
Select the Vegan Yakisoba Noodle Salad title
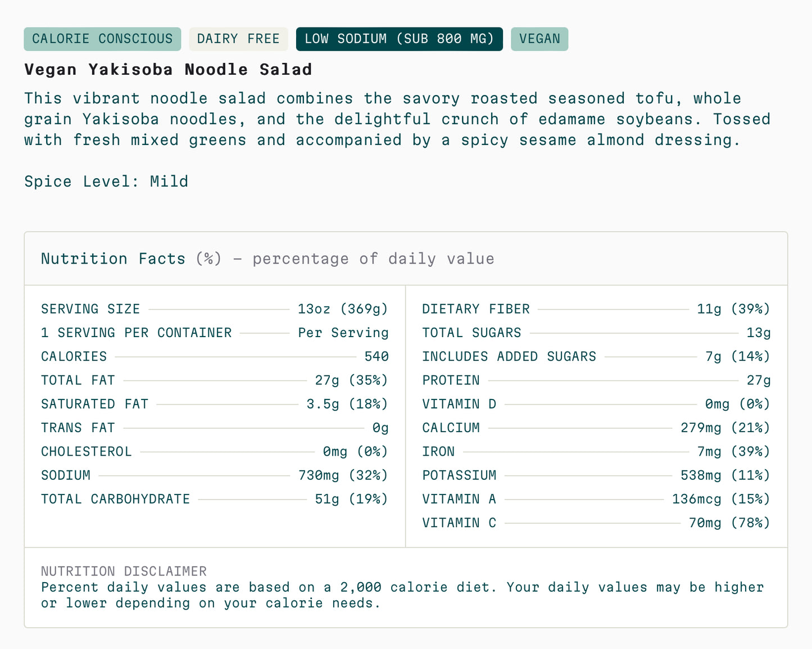[168, 70]
